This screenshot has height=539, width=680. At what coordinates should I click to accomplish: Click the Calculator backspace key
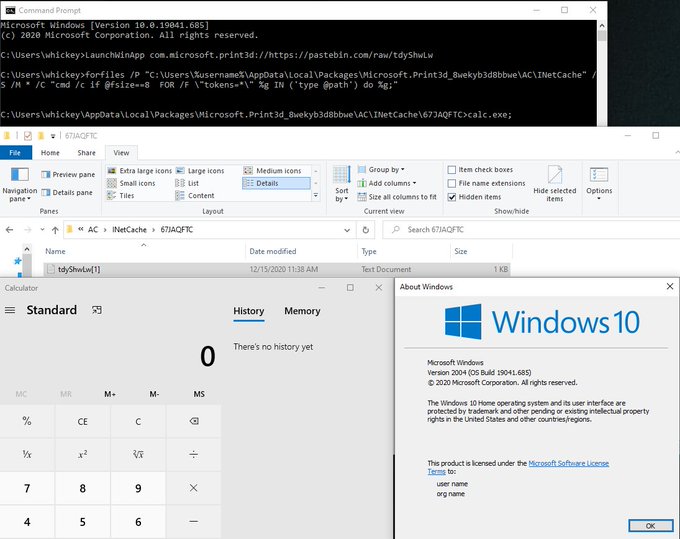coord(194,421)
